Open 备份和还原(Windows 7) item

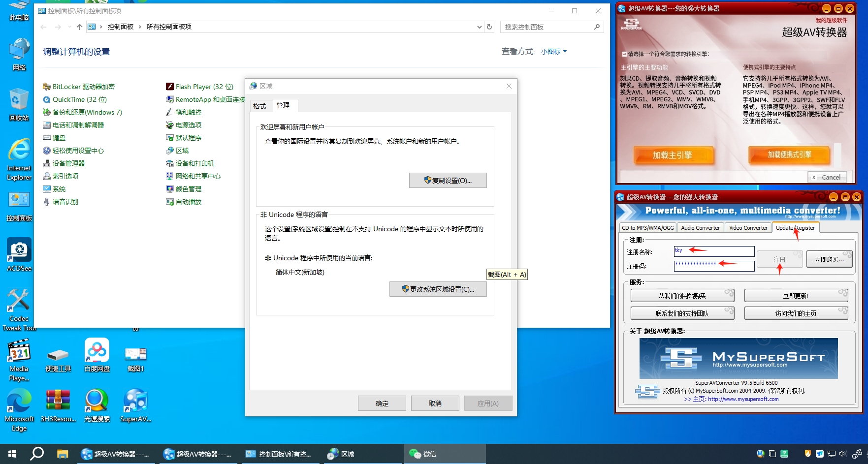(82, 112)
